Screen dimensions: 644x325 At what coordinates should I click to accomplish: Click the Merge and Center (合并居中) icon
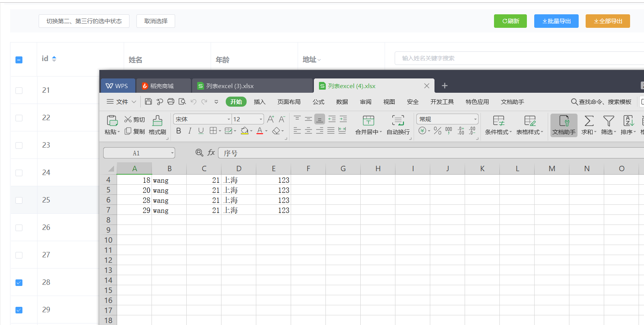click(x=368, y=120)
